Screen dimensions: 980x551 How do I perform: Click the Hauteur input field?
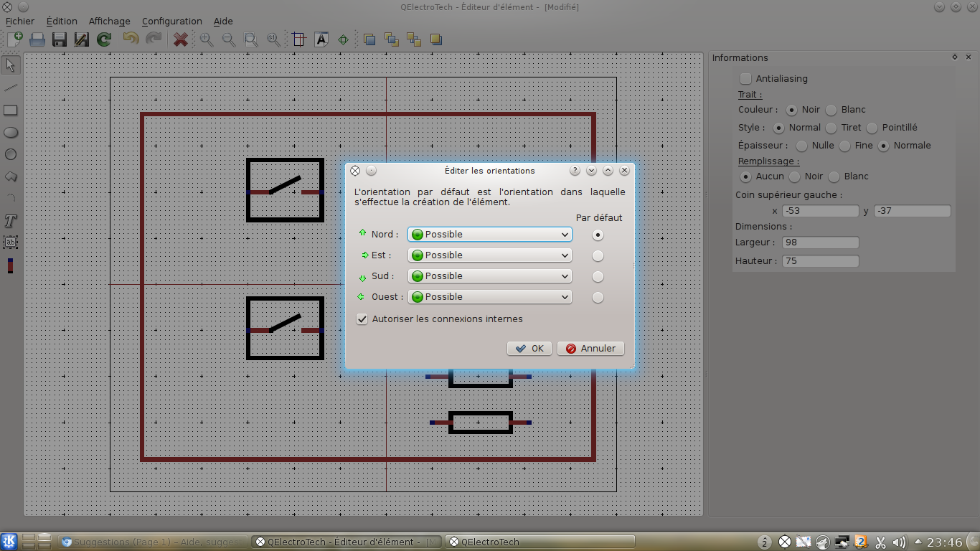coord(820,261)
